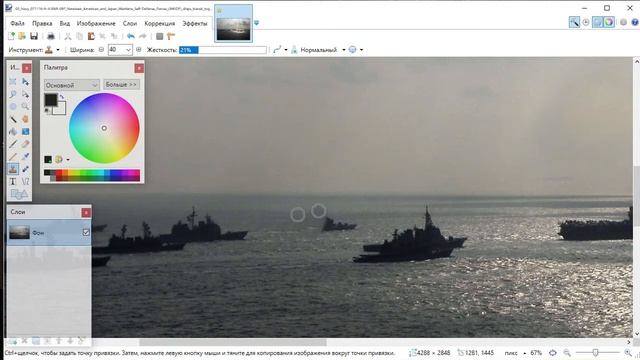Open the Файл menu
Viewport: 640px width, 360px height.
[x=17, y=23]
